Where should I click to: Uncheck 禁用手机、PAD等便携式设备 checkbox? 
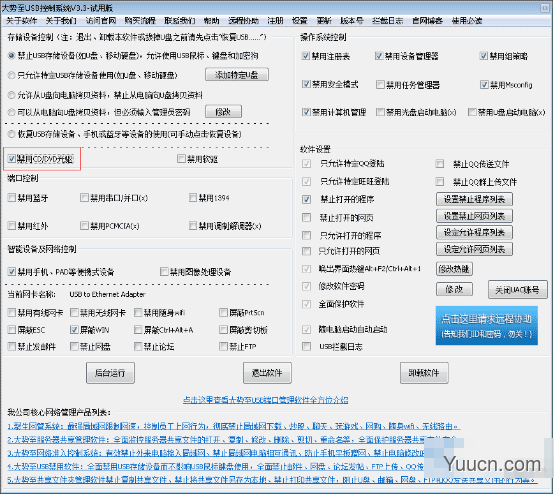(12, 272)
